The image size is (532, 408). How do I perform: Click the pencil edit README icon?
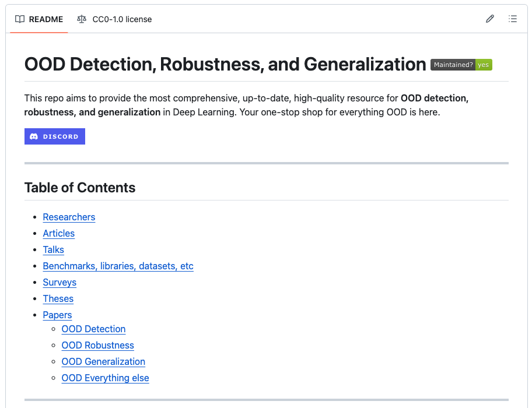coord(490,19)
